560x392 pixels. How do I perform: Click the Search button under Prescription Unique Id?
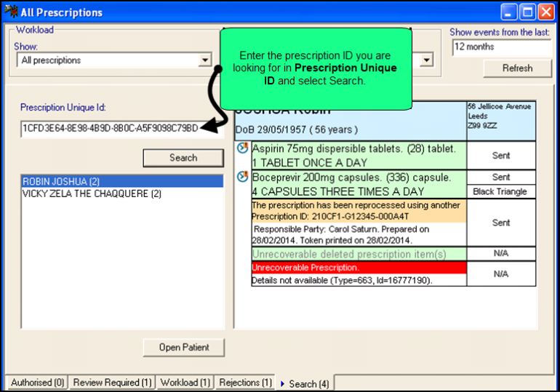183,157
